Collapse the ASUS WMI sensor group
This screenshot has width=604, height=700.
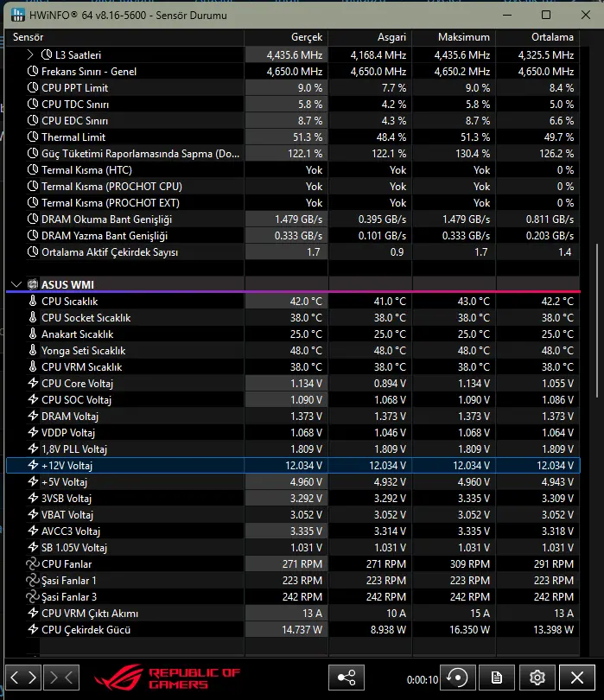pos(16,284)
